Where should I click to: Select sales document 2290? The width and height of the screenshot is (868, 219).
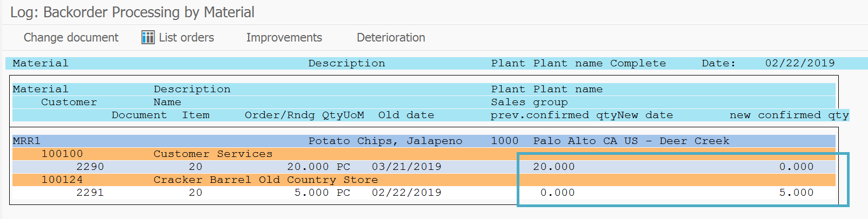point(90,167)
